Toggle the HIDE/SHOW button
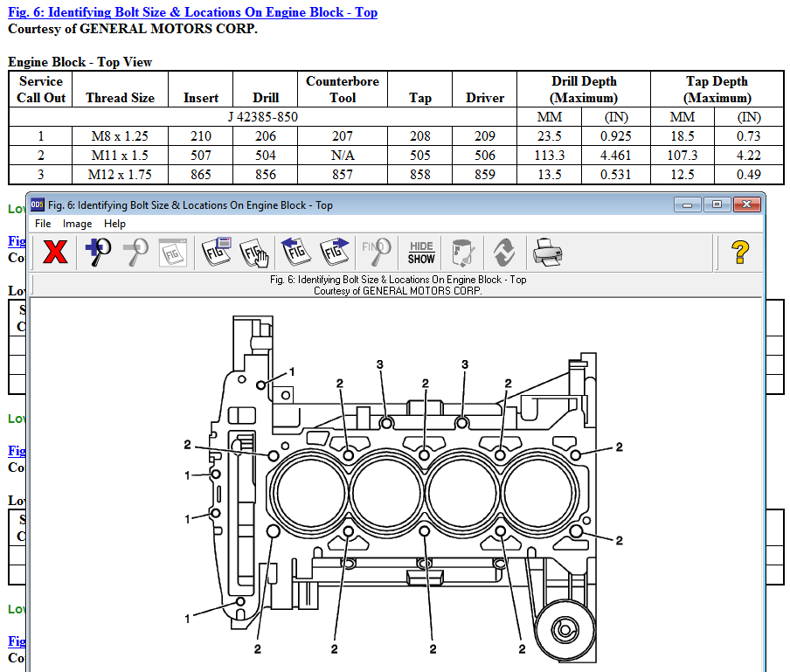 421,253
